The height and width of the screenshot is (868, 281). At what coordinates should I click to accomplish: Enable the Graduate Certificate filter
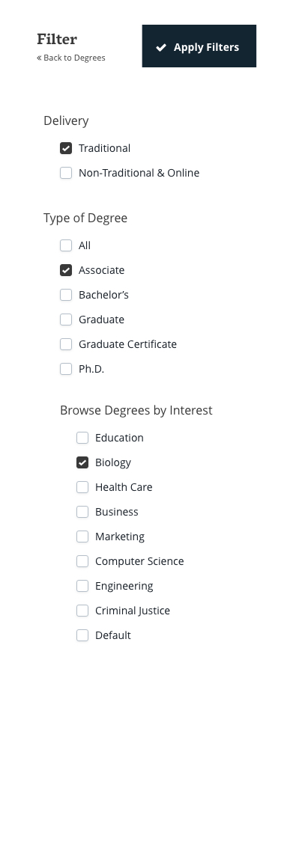pyautogui.click(x=66, y=344)
